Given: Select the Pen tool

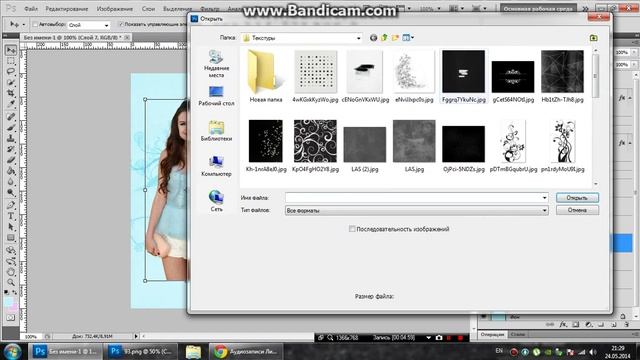Looking at the screenshot, I should coord(11,205).
